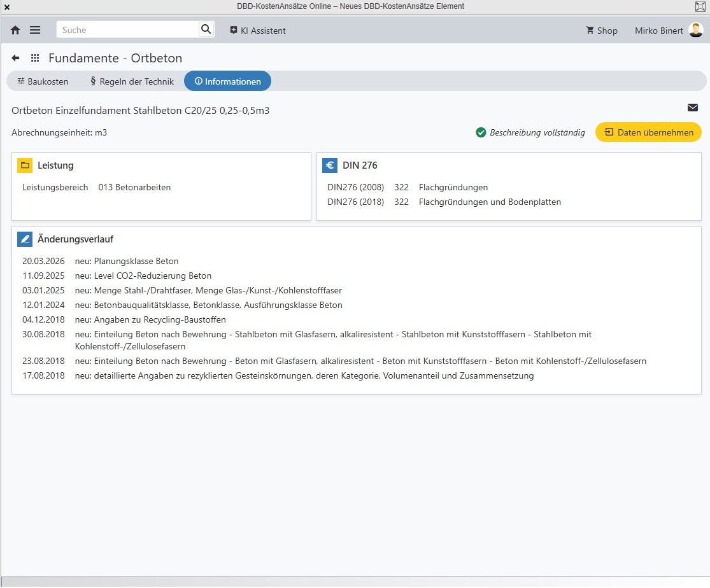Open the Shop cart
The height and width of the screenshot is (588, 710).
pyautogui.click(x=601, y=31)
